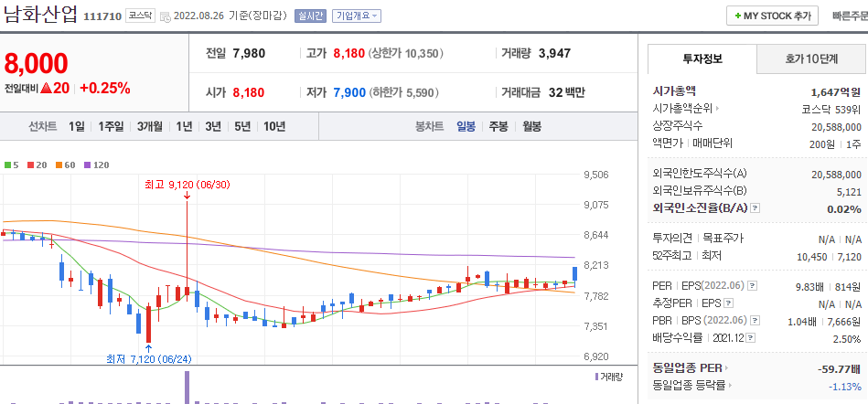The height and width of the screenshot is (404, 868).
Task: Click the 거래량 value 3,947
Action: (554, 54)
